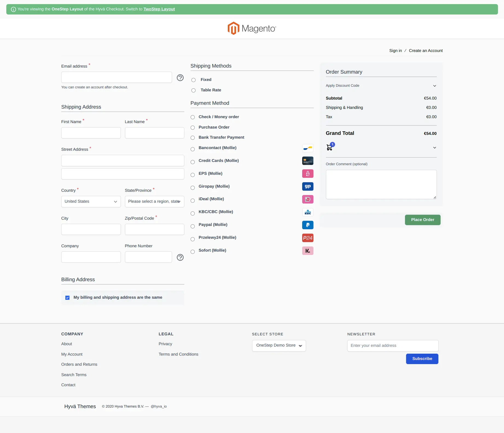Open the Orders and Returns page
Viewport: 504px width, 433px height.
(79, 364)
